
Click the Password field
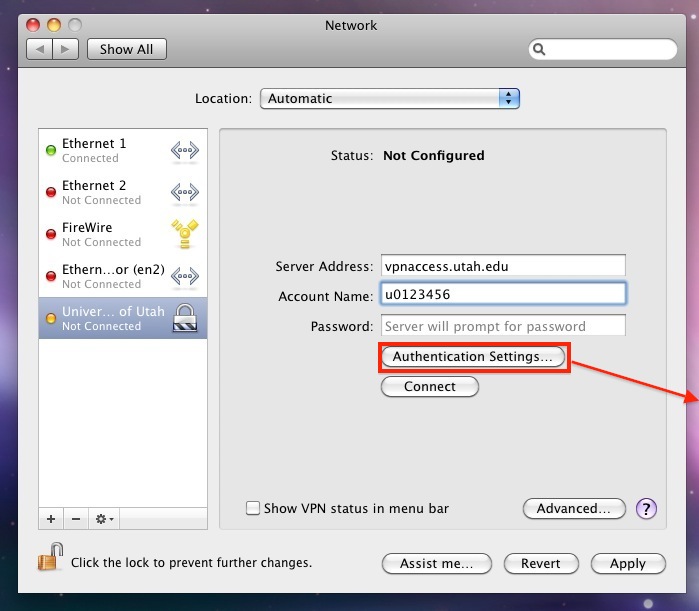[503, 326]
